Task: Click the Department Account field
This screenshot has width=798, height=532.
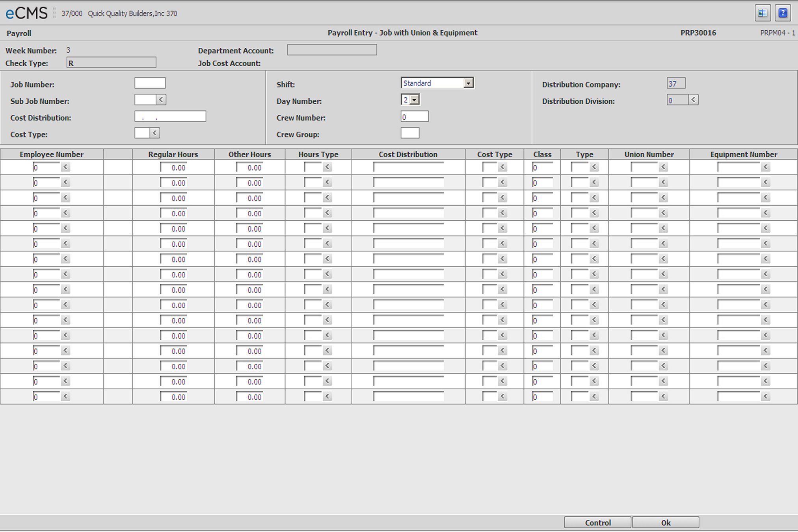Action: [x=332, y=50]
